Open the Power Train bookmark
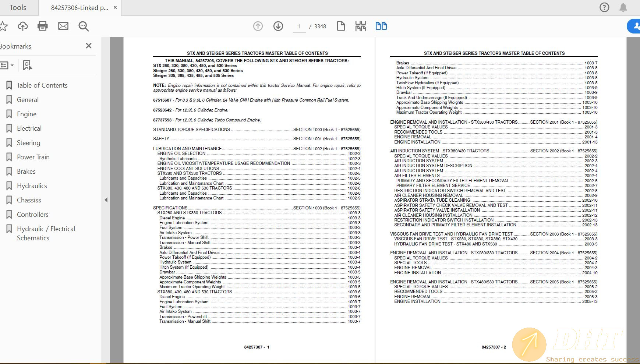This screenshot has height=364, width=640. coord(33,157)
